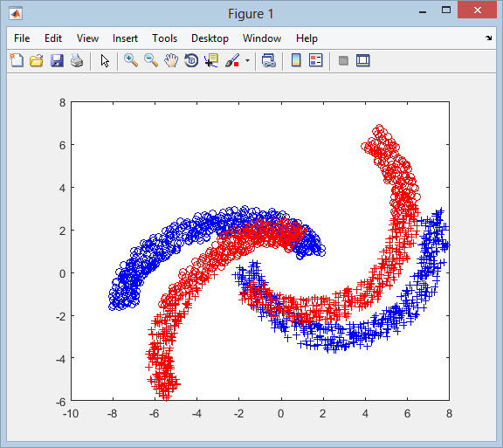Activate the Zoom In magnifier tool
Viewport: 503px width, 448px height.
pos(131,60)
